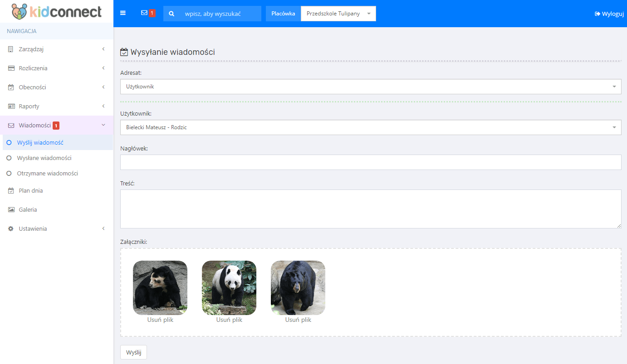The image size is (627, 364).
Task: Click the red badge on top bar envelope
Action: (x=152, y=13)
